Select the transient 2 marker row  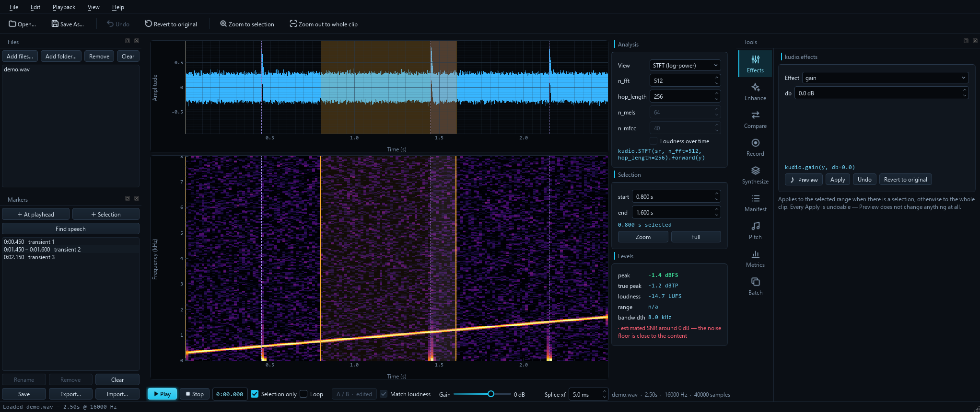point(70,249)
